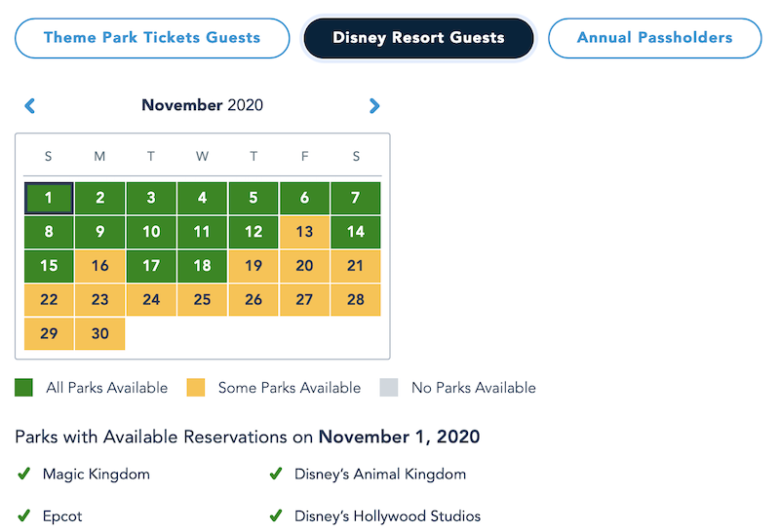This screenshot has width=780, height=532.
Task: Click the Magic Kingdom park name
Action: point(96,475)
